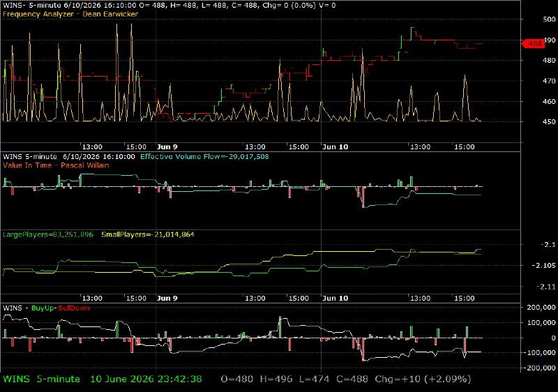Select the 'LargePlayers=83,251,896' value
The image size is (558, 392).
(47, 235)
